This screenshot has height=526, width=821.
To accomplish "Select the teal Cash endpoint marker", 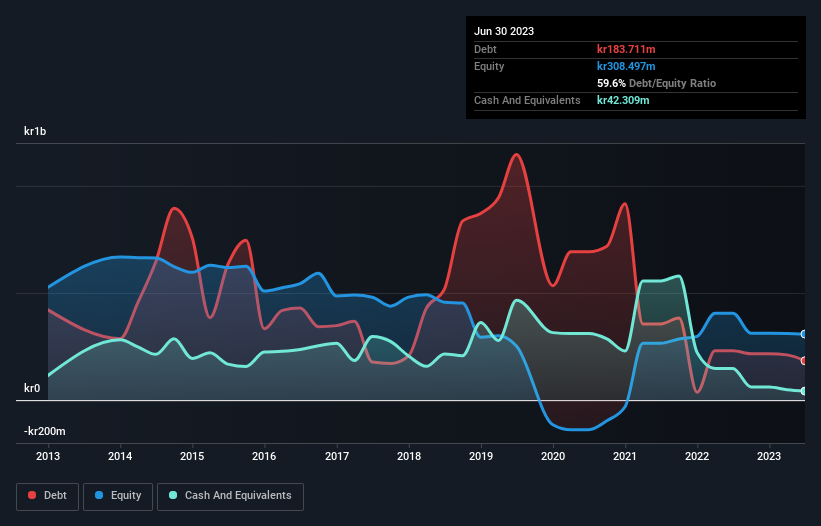I will click(804, 391).
